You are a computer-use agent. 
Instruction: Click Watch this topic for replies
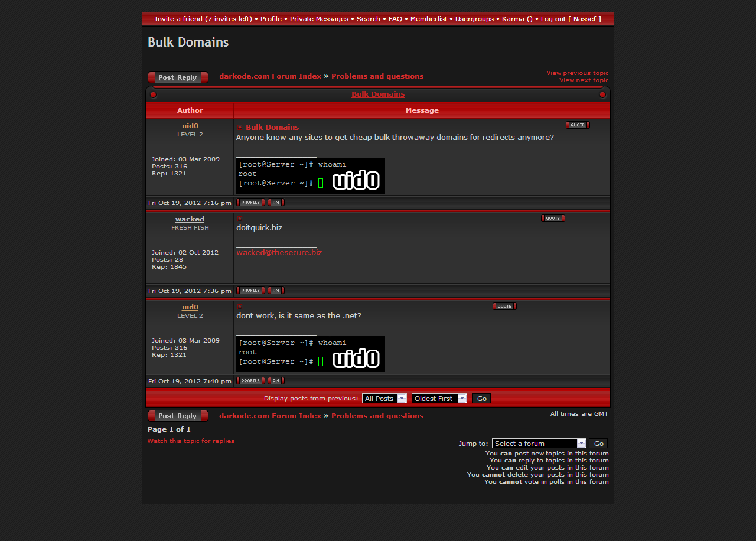point(191,441)
